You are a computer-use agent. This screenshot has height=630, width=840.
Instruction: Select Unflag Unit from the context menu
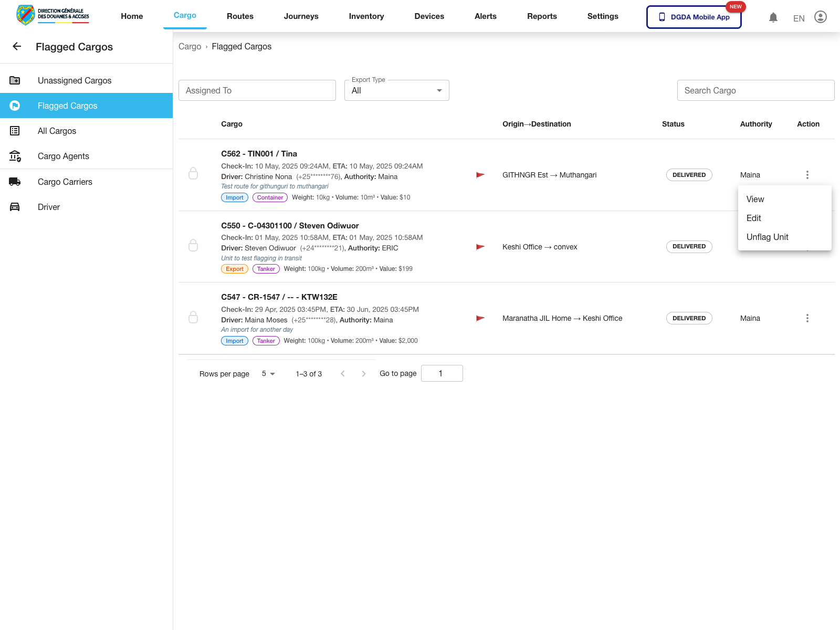click(x=767, y=237)
